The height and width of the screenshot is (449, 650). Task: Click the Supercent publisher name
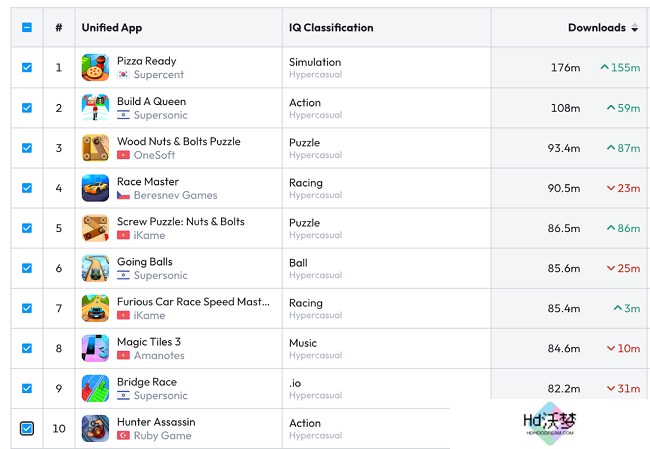(x=159, y=75)
